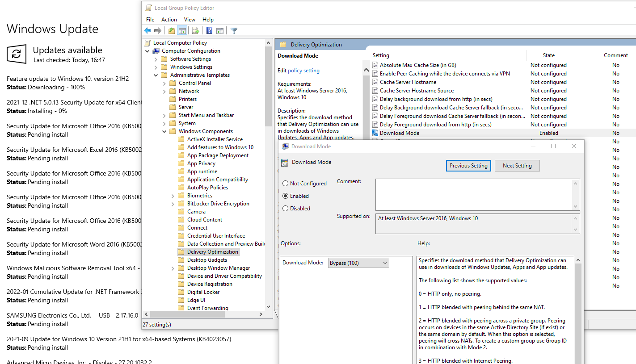Click the Forward arrow toolbar icon
This screenshot has width=636, height=364.
[x=157, y=31]
